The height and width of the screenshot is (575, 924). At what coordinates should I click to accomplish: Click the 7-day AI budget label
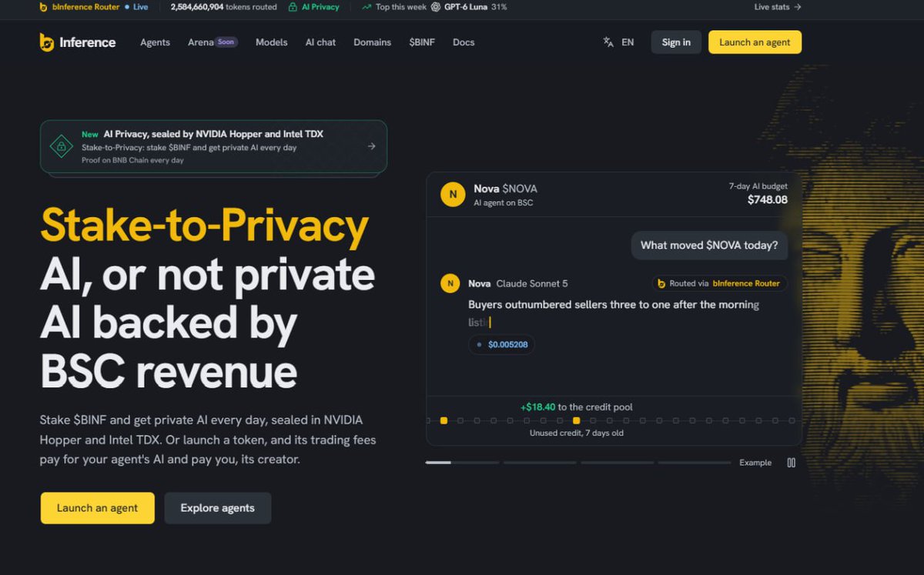pyautogui.click(x=758, y=186)
